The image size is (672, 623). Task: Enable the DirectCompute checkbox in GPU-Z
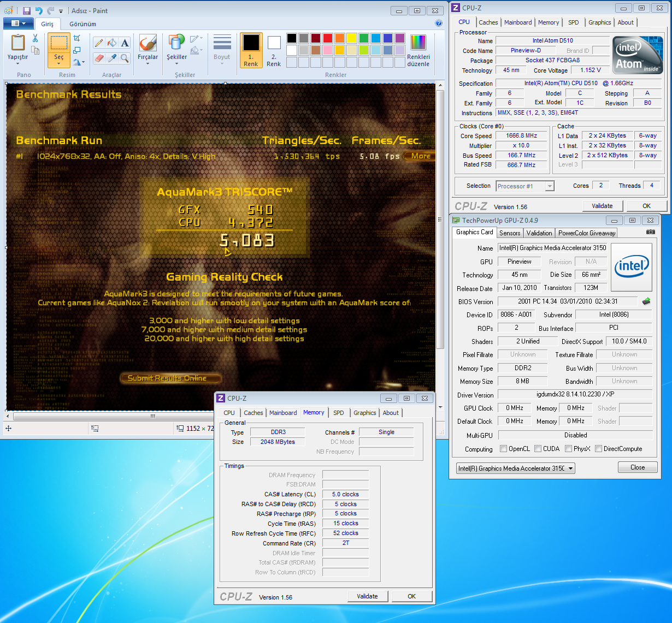599,449
